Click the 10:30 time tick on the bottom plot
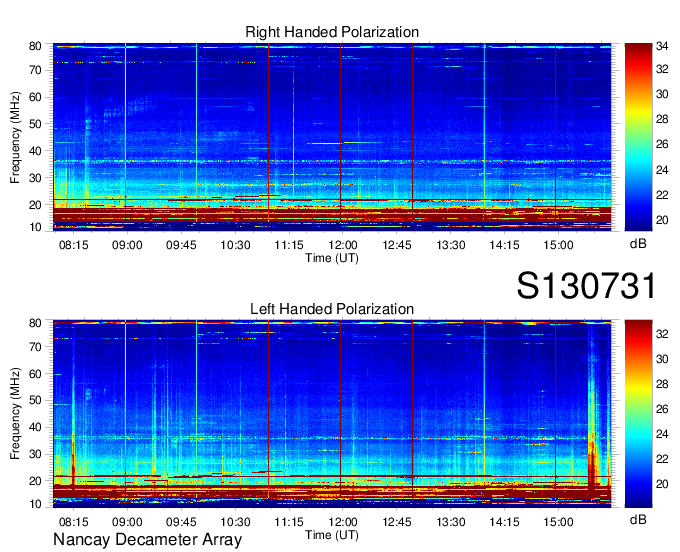 [235, 522]
